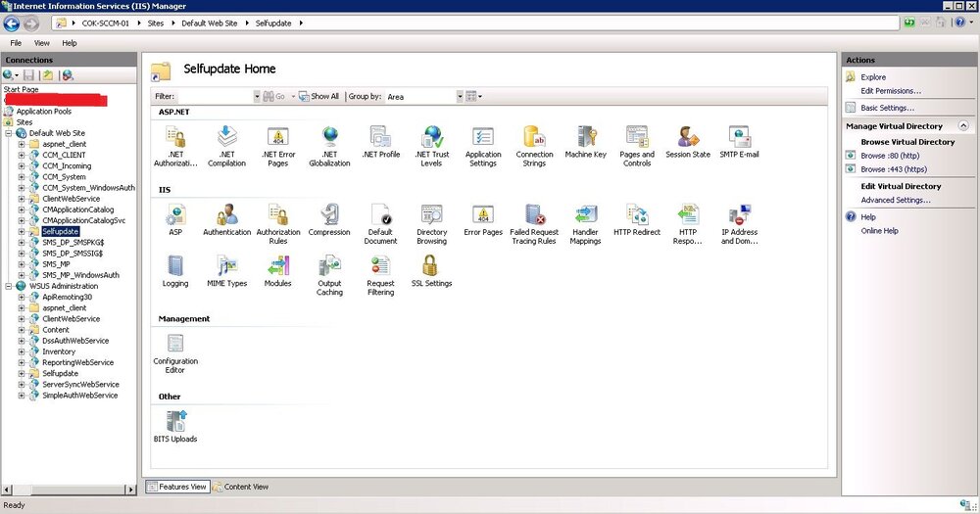Expand the SMS_MP tree node
The height and width of the screenshot is (514, 980).
(x=22, y=264)
